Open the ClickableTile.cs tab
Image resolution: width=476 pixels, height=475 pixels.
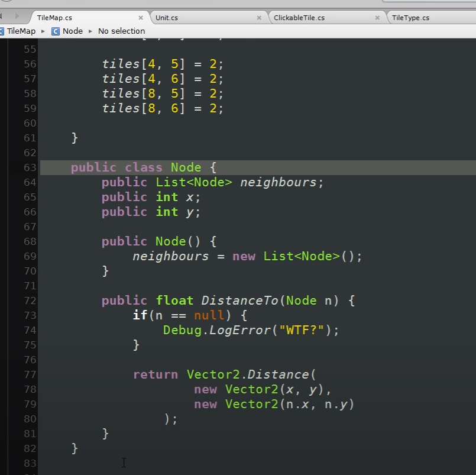tap(299, 18)
